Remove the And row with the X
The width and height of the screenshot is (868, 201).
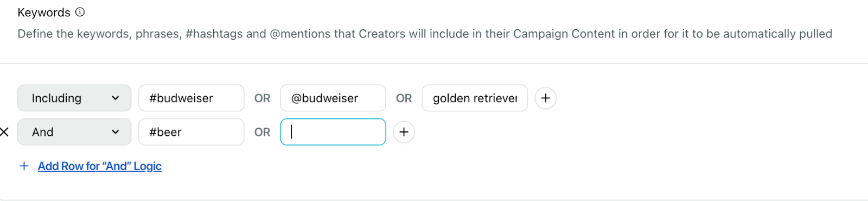coord(4,132)
